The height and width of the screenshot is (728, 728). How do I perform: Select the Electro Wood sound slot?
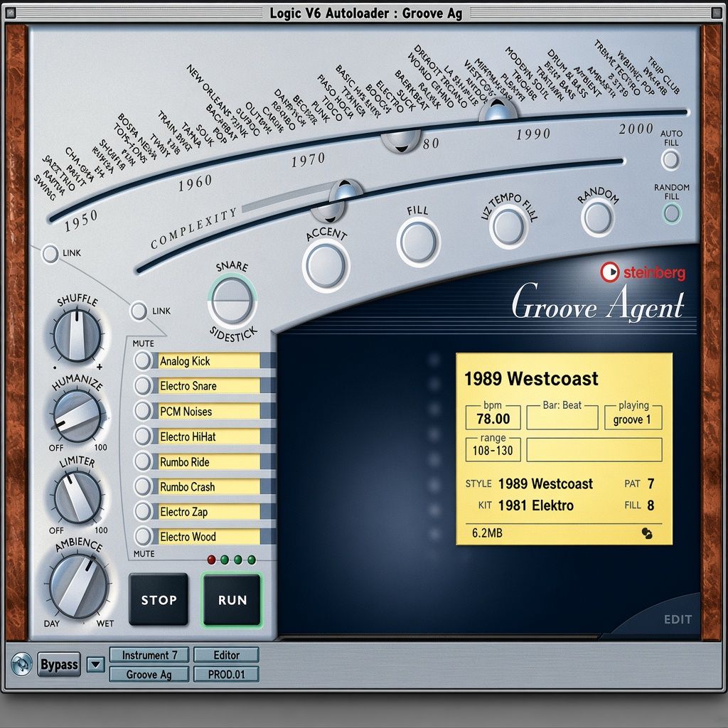(209, 537)
